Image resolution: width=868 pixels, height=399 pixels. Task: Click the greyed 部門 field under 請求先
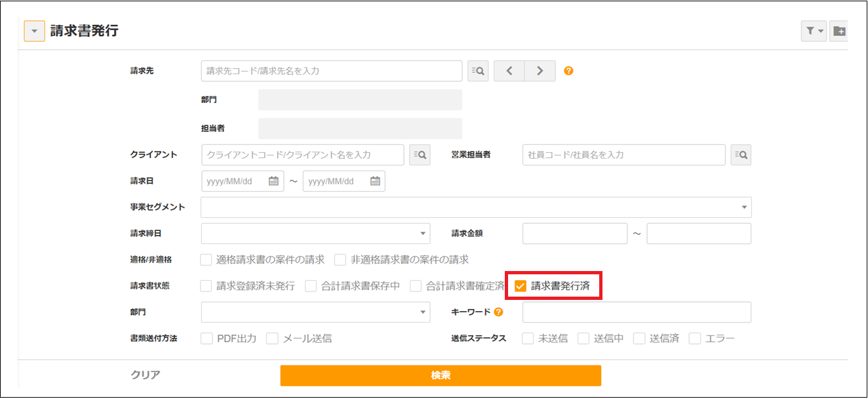(361, 100)
